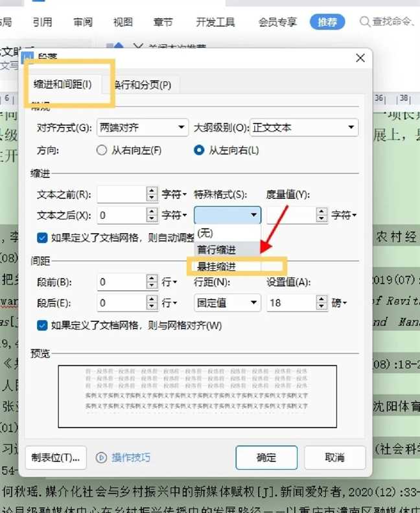Choose 悬挂缩进 from the list
The width and height of the screenshot is (420, 513).
217,266
